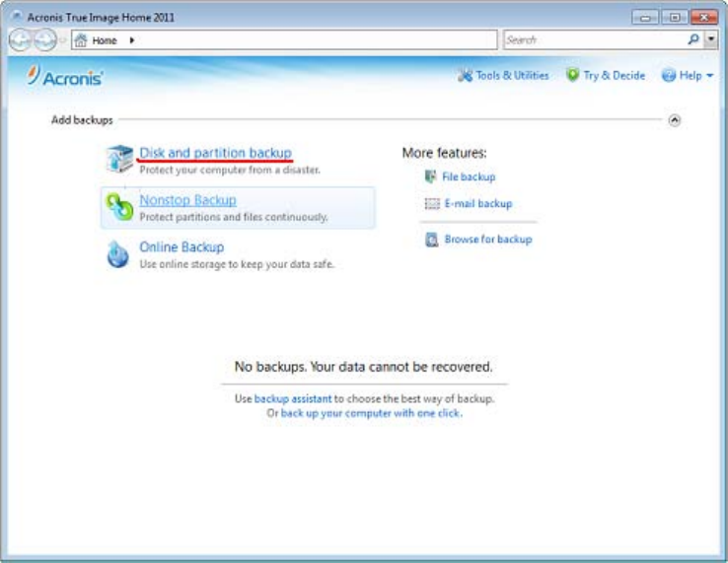Click the Home icon in address bar
Screen dimensions: 728x563
(x=81, y=40)
